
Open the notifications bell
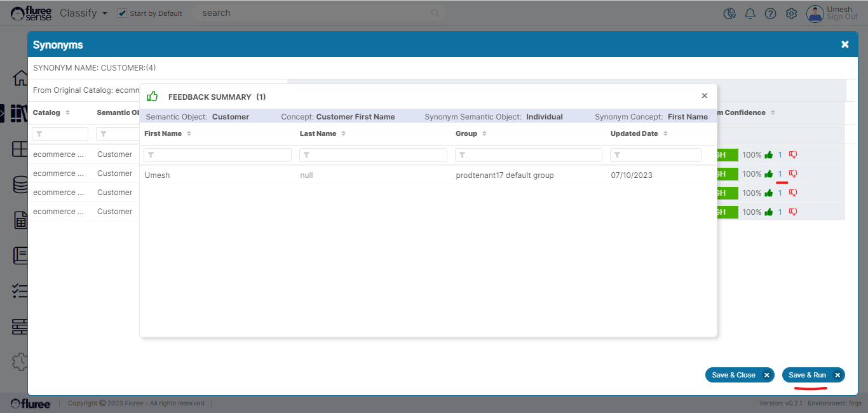coord(750,13)
